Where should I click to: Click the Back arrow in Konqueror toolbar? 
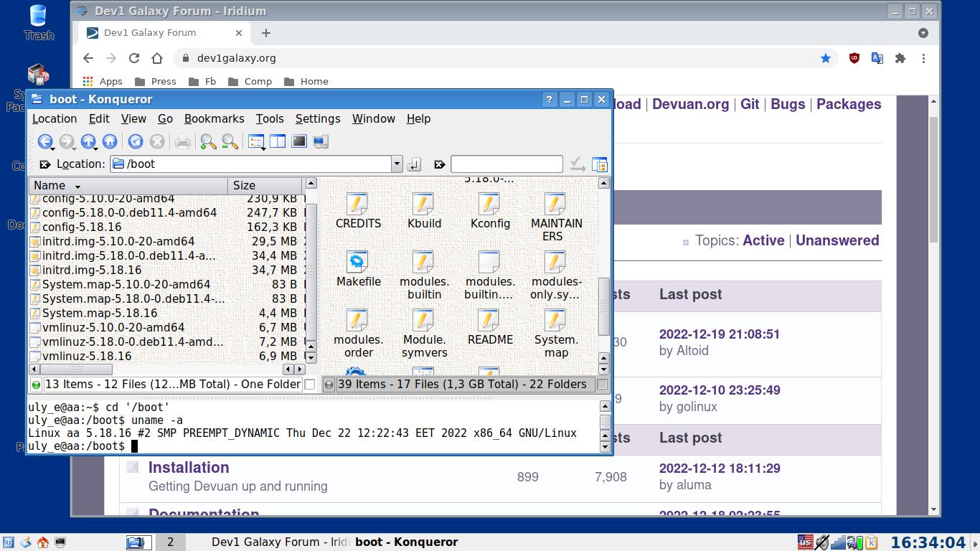[45, 141]
